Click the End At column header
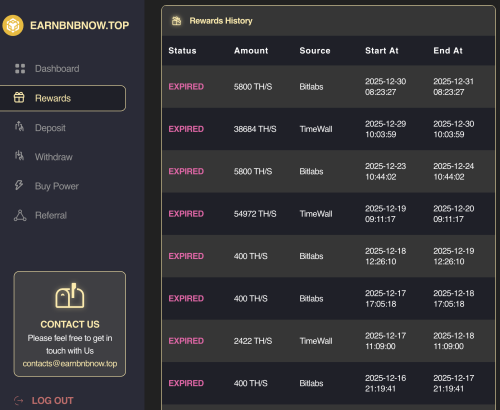 (x=448, y=51)
